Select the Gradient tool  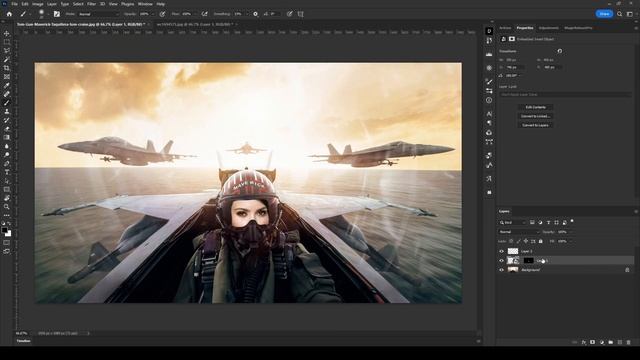pos(7,138)
